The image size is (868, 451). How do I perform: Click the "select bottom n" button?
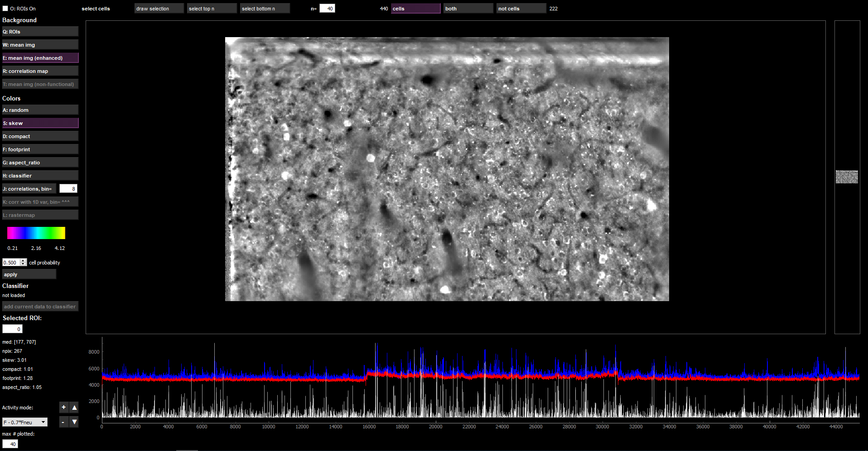[x=265, y=8]
